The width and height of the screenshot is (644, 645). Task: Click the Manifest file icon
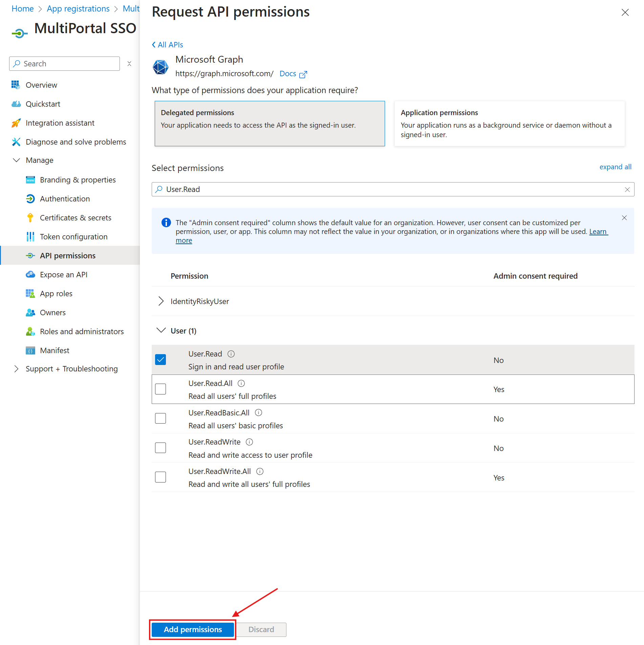pyautogui.click(x=30, y=350)
